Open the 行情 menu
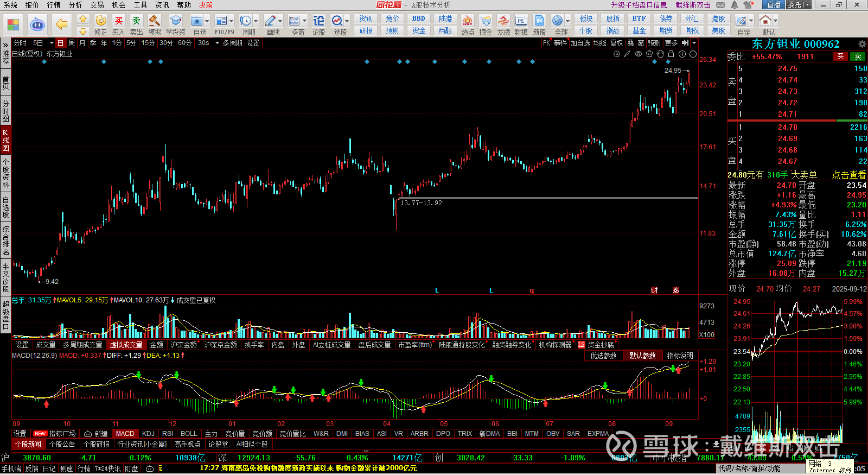The image size is (868, 475). 54,5
